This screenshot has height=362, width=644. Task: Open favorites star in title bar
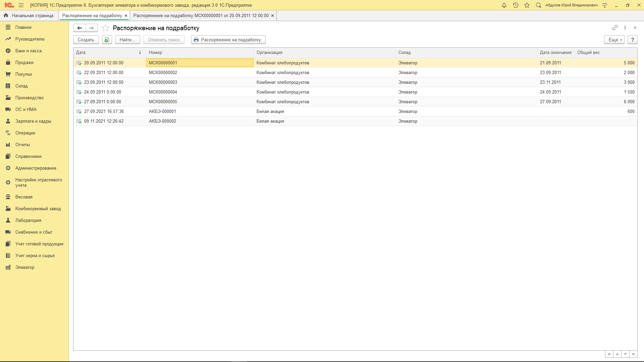click(527, 5)
